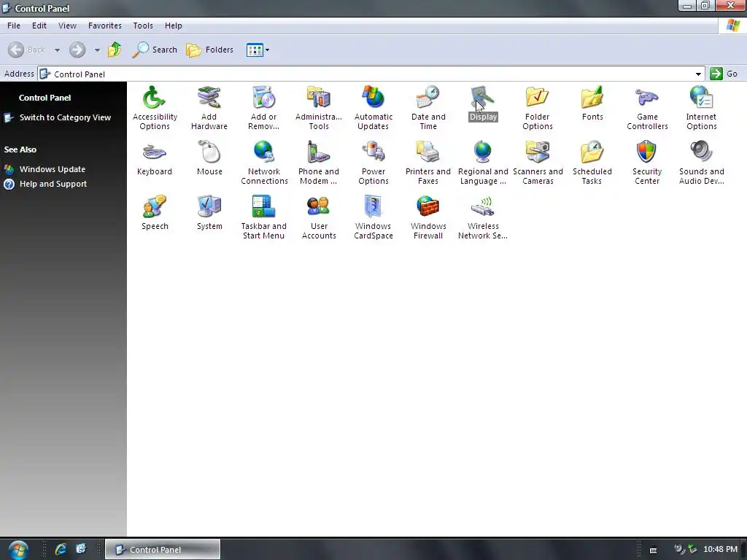The width and height of the screenshot is (747, 560).
Task: Toggle the Folders pane button
Action: click(x=209, y=50)
